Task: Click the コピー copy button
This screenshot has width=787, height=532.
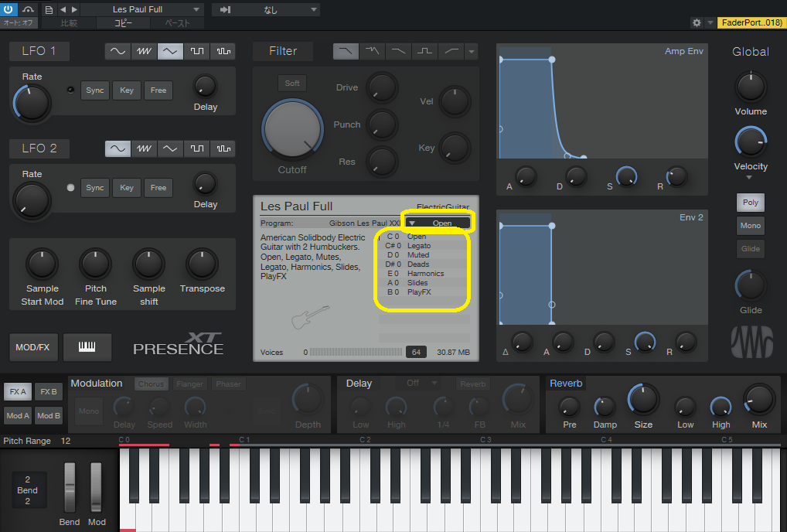Action: pyautogui.click(x=123, y=22)
